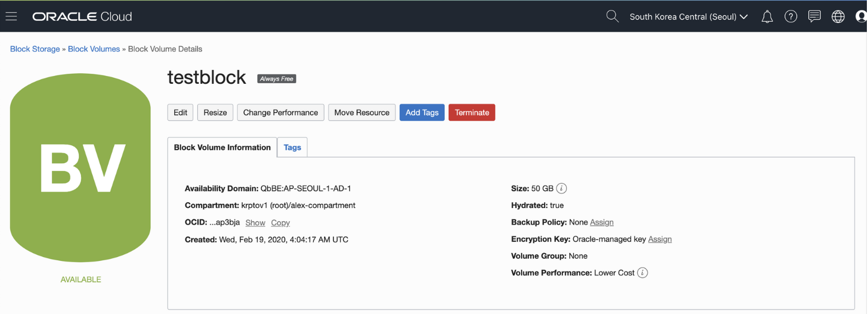Click the Oracle-managed key text

coord(609,239)
